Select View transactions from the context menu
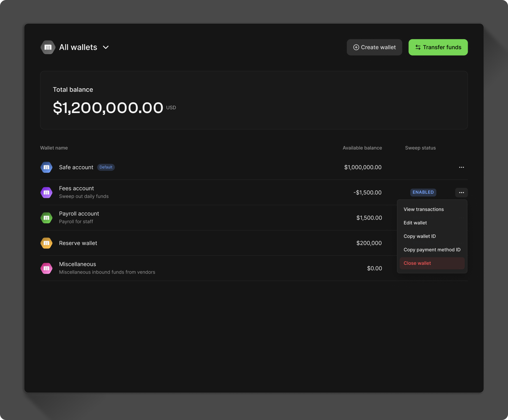 click(424, 209)
